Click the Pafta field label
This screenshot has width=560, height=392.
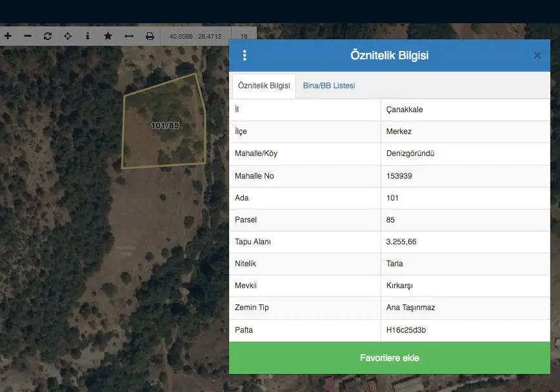click(244, 330)
